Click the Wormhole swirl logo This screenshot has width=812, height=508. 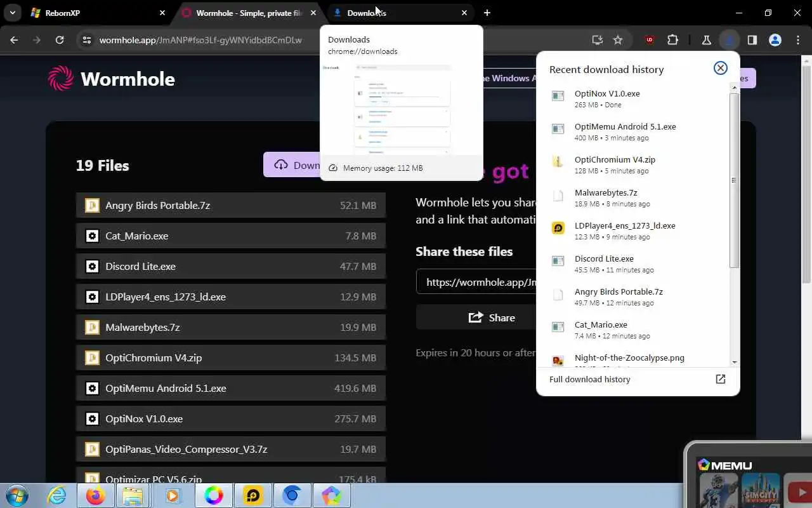[61, 79]
